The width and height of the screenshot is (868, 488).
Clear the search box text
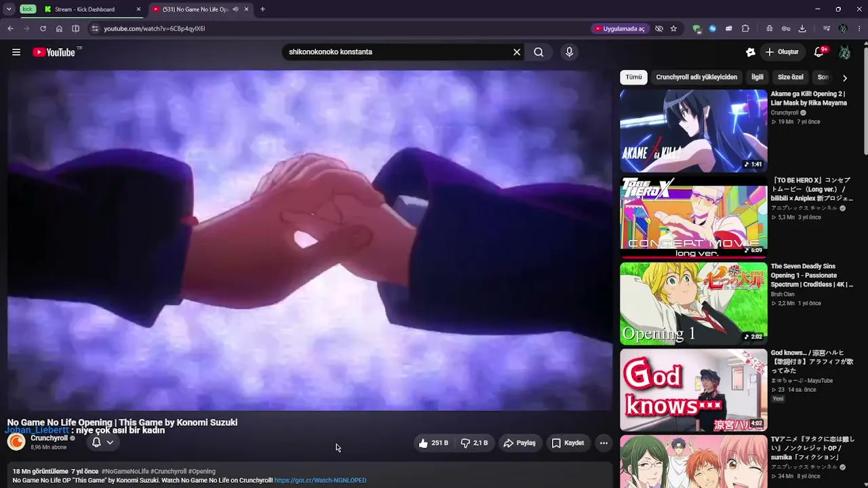click(517, 52)
